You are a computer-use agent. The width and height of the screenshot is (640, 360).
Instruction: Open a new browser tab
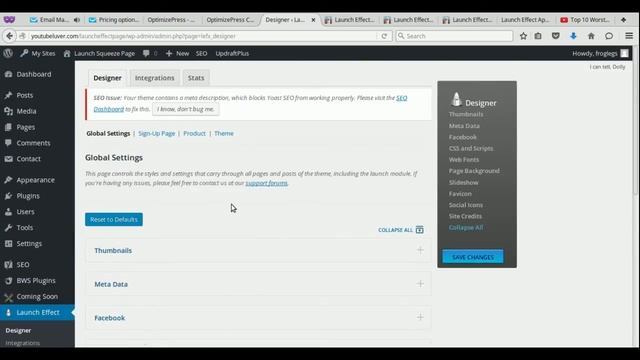(x=623, y=20)
